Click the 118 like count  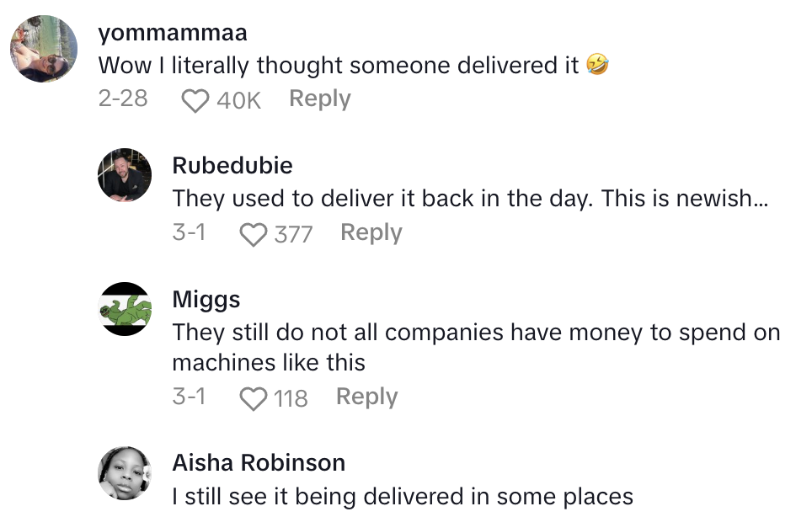pos(291,398)
